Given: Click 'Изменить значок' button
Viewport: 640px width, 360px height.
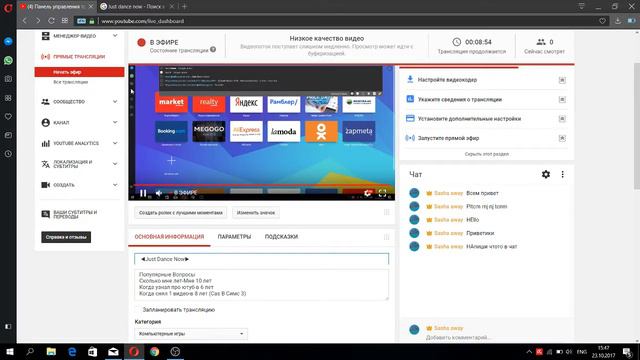Looking at the screenshot, I should (256, 213).
